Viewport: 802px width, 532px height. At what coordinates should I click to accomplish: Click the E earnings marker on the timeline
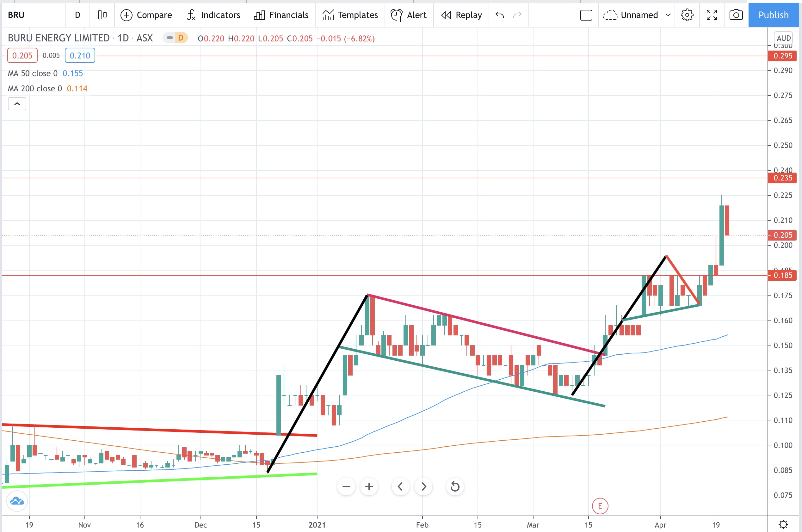pos(600,506)
